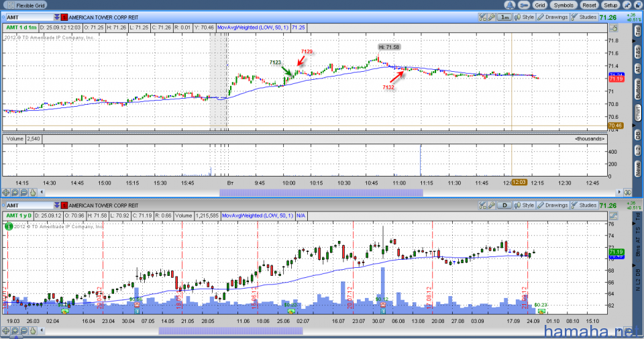Image resolution: width=644 pixels, height=339 pixels.
Task: Click pointer mode icon on top chart
Action: click(x=613, y=28)
